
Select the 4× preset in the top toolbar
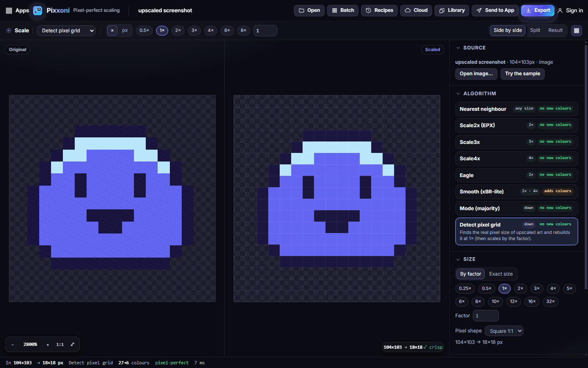tap(211, 31)
